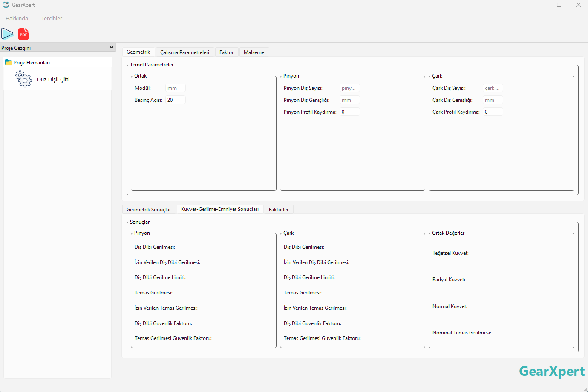Switch to the Çalışma Parametreleri tab
The width and height of the screenshot is (588, 392).
(184, 52)
